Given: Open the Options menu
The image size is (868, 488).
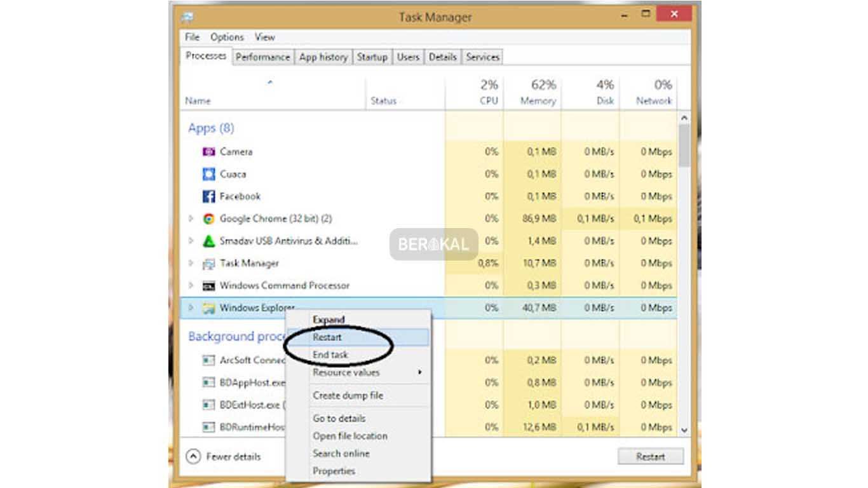Looking at the screenshot, I should point(227,37).
